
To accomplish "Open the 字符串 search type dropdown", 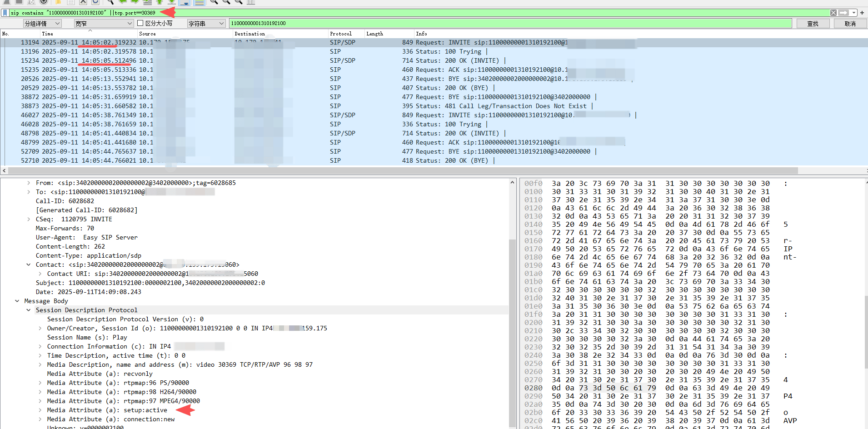I will (206, 23).
